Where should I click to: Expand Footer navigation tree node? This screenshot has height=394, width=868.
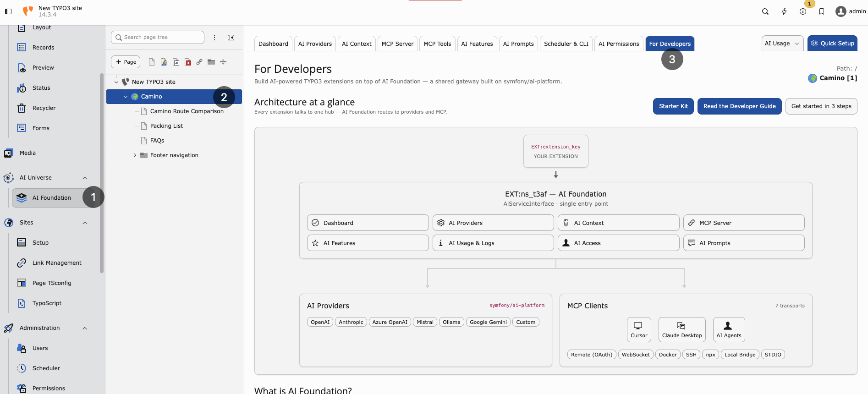click(135, 155)
